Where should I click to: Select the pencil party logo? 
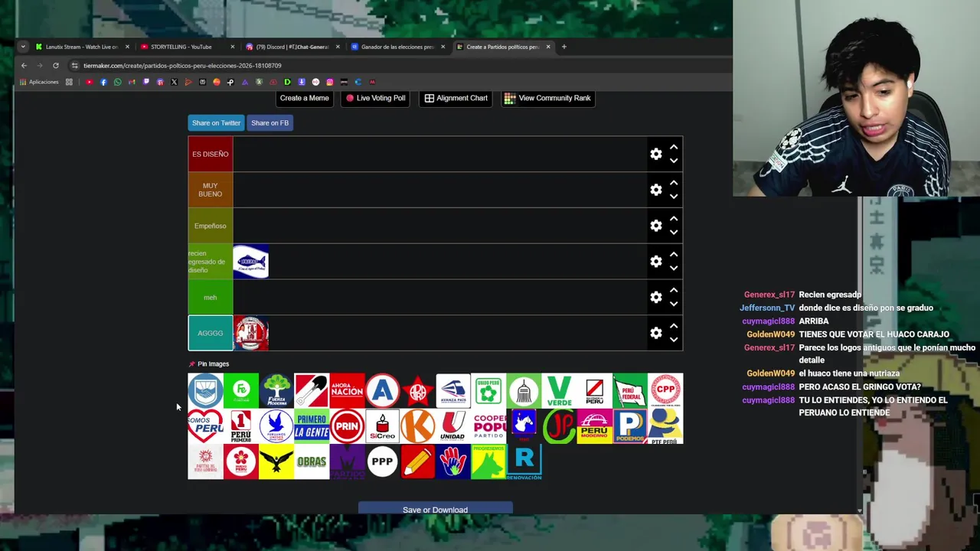(x=417, y=461)
